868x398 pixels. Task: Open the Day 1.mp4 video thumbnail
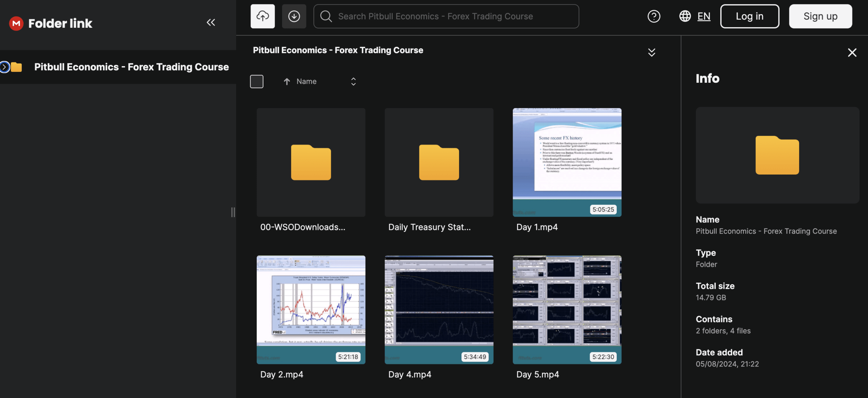point(567,162)
